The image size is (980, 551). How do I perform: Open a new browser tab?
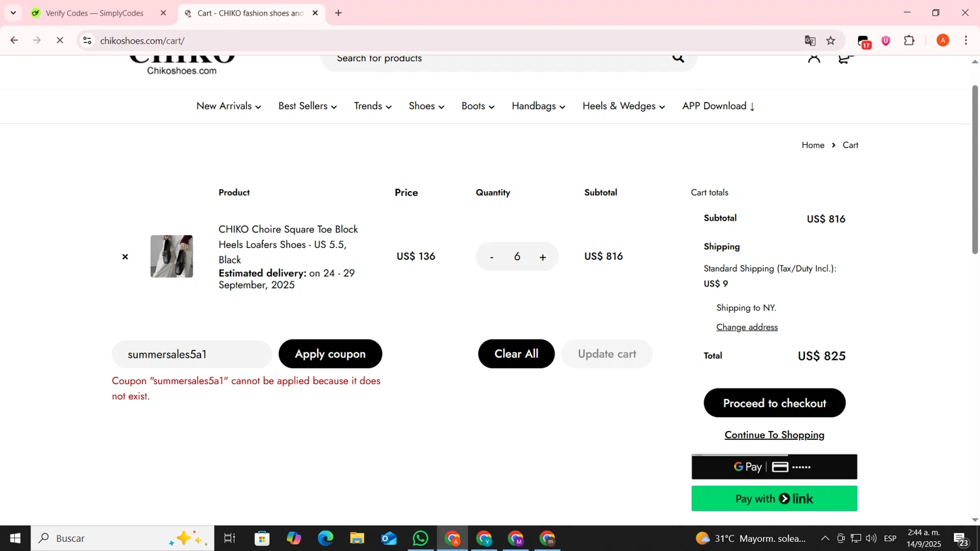338,13
